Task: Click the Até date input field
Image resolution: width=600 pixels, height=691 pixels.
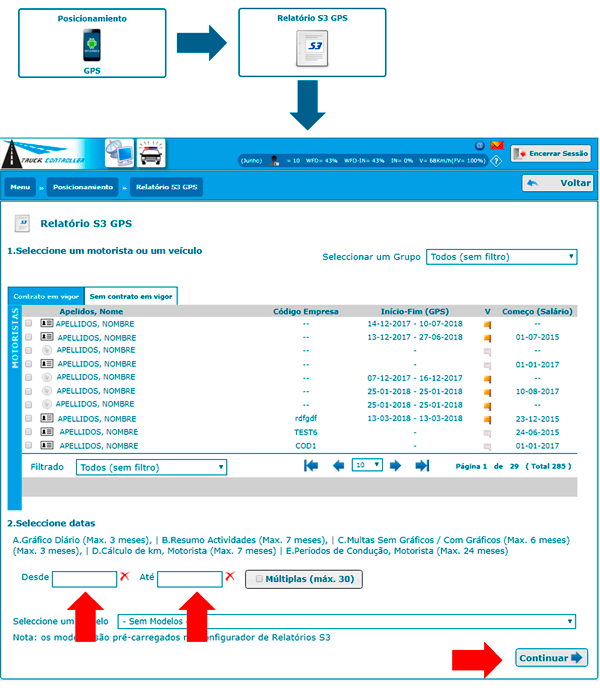Action: coord(190,579)
